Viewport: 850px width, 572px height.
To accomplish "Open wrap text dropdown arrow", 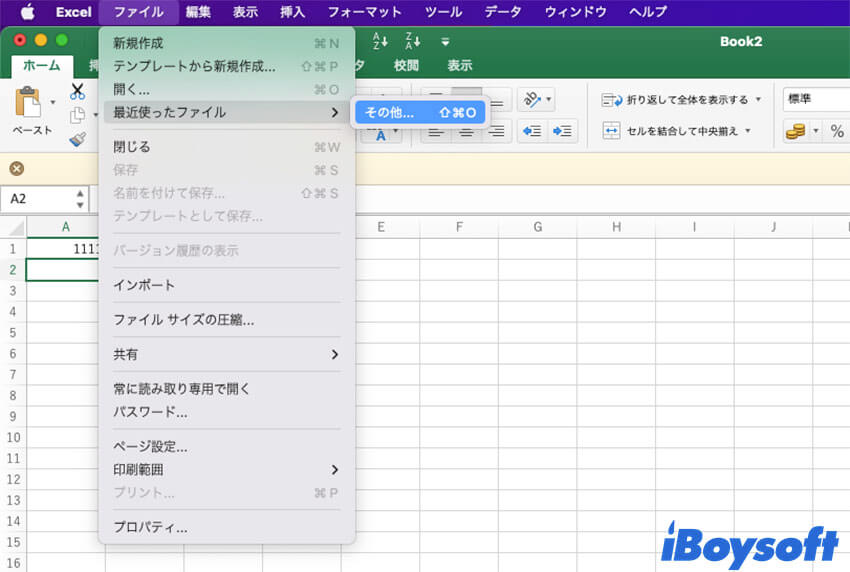I will click(758, 99).
